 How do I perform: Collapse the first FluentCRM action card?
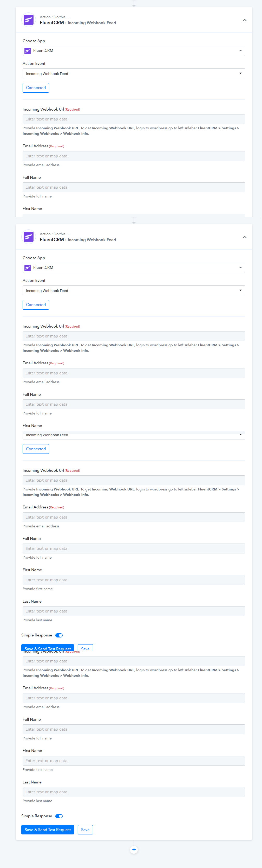245,20
